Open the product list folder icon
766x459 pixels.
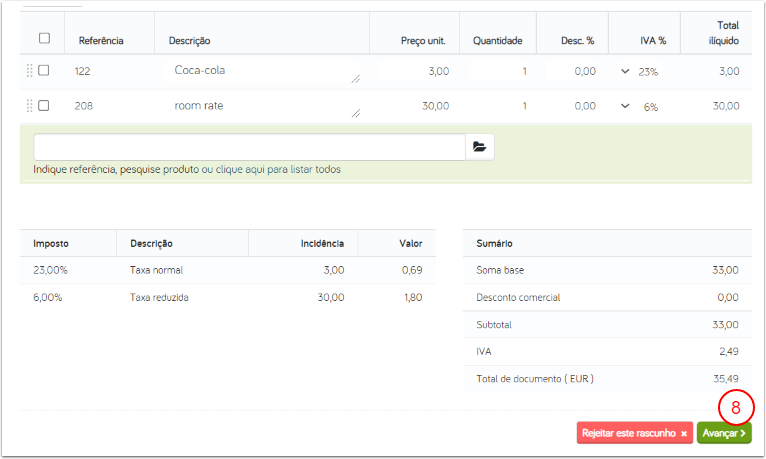click(480, 147)
